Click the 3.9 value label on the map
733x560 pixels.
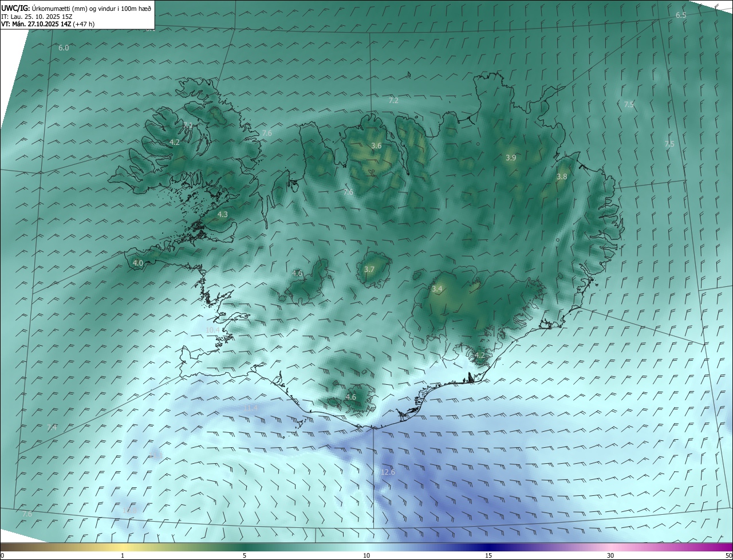tap(511, 158)
